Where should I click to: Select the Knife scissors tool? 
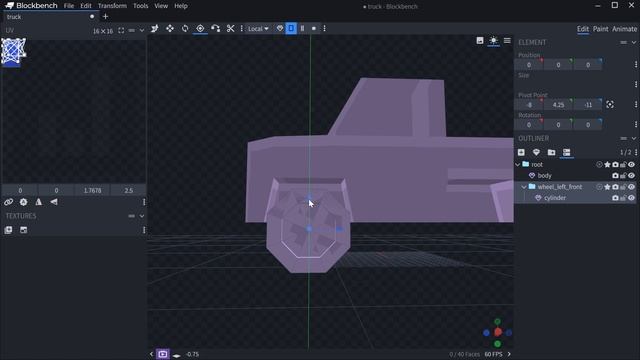[x=231, y=29]
